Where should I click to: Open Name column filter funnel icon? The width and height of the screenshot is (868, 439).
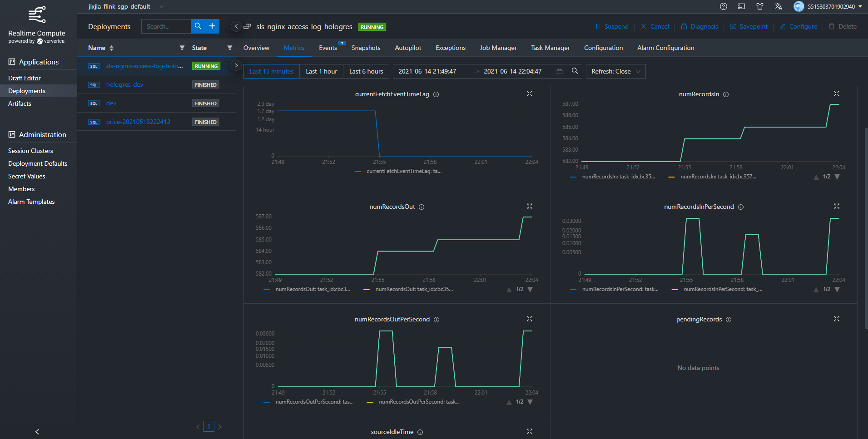pyautogui.click(x=182, y=48)
